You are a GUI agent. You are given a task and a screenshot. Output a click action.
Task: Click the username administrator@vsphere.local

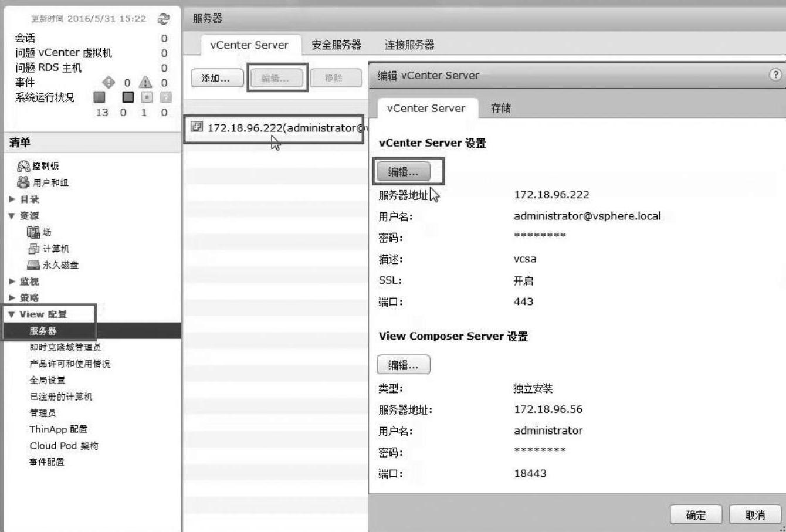[x=587, y=216]
